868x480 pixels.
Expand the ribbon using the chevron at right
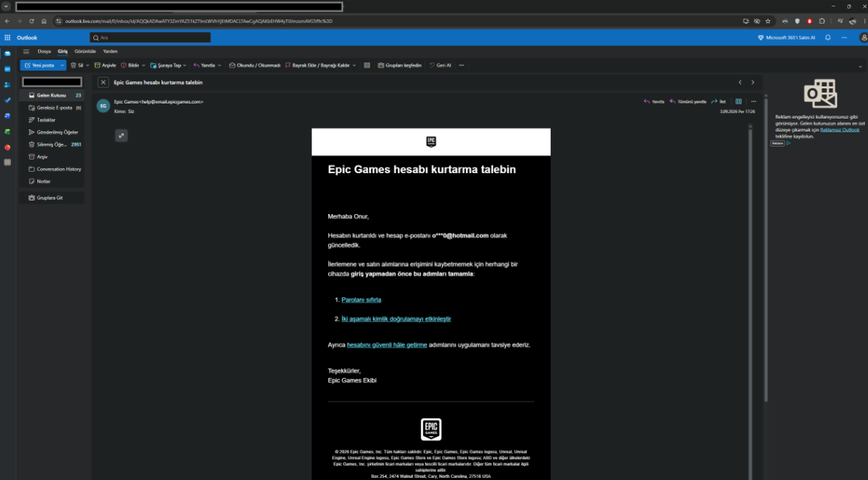[x=860, y=66]
